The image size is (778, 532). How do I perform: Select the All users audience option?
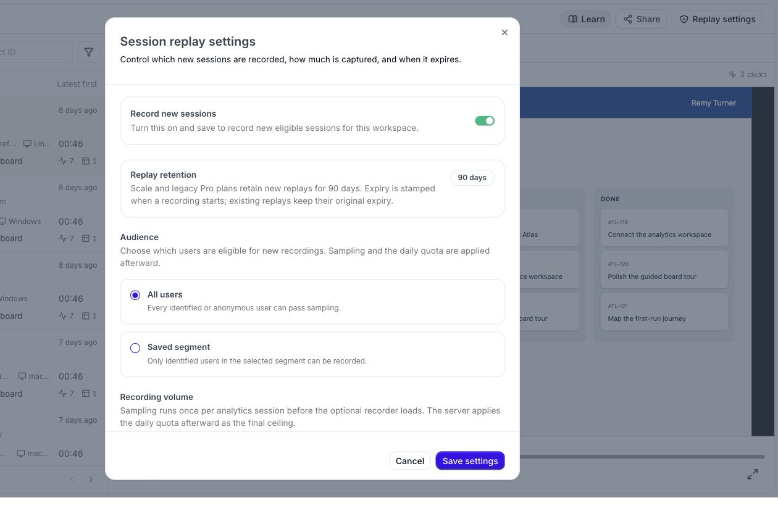pyautogui.click(x=312, y=301)
